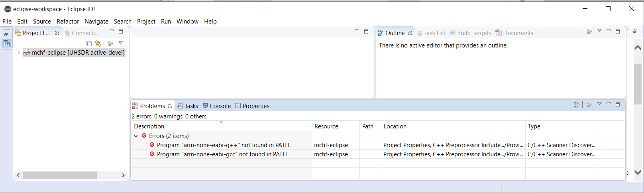Screen dimensions: 644x193
Task: Collapse the Errors (2 items) group
Action: point(136,136)
